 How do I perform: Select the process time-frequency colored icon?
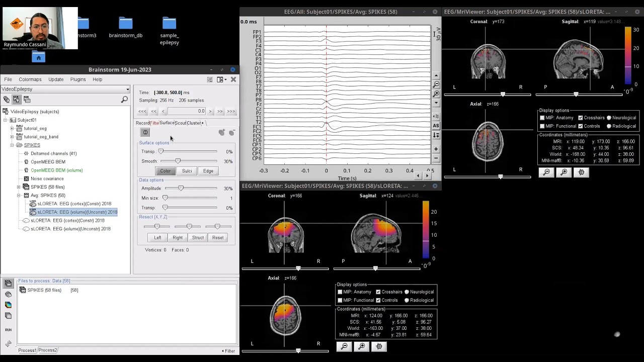[8, 305]
